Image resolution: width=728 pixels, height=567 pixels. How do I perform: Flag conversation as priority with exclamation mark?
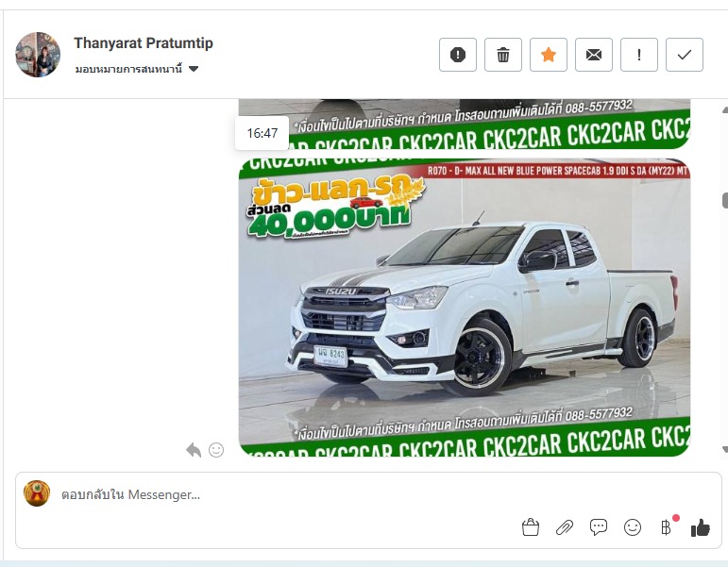tap(639, 55)
